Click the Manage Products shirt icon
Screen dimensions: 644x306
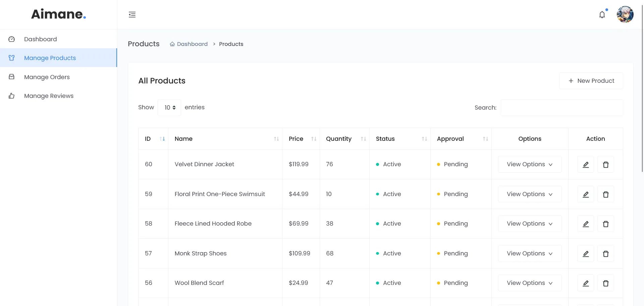point(11,58)
